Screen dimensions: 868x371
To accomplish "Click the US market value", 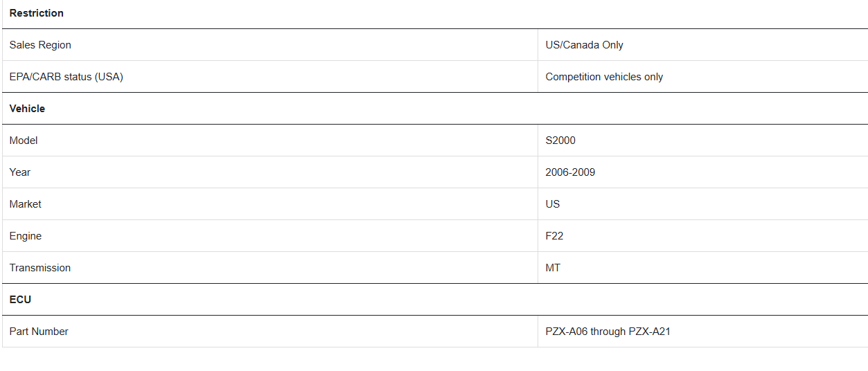I will click(x=553, y=204).
